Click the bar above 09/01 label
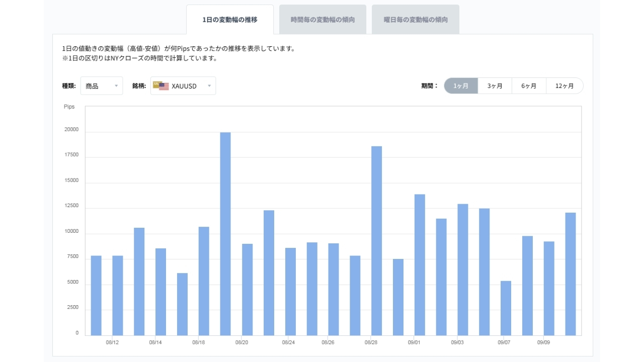 point(420,265)
